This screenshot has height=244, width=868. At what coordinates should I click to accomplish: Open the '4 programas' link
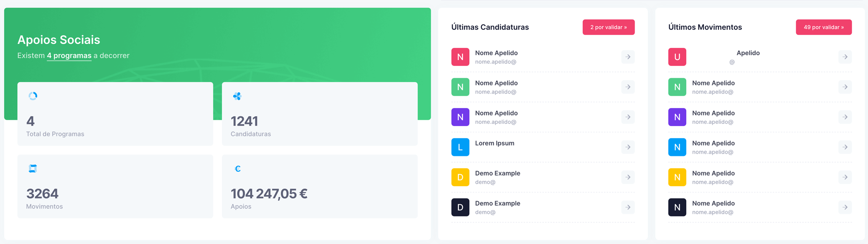click(69, 56)
